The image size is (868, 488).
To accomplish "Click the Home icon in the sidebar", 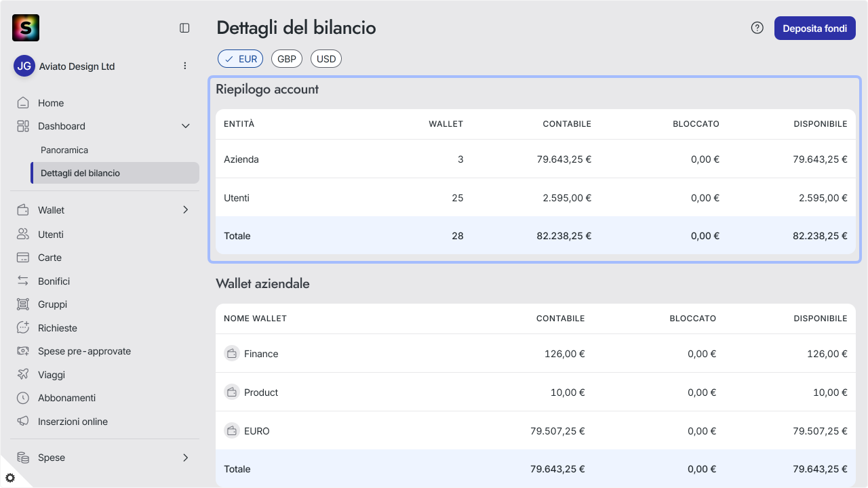I will (x=23, y=103).
